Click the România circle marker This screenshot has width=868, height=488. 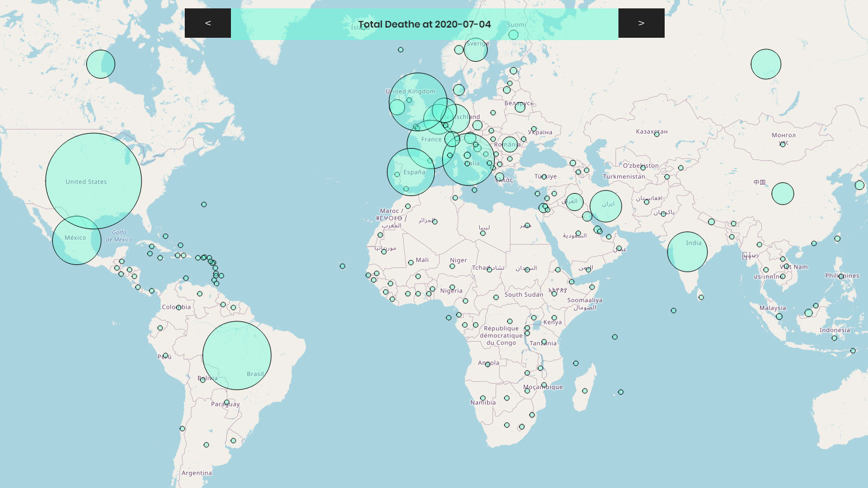(509, 144)
